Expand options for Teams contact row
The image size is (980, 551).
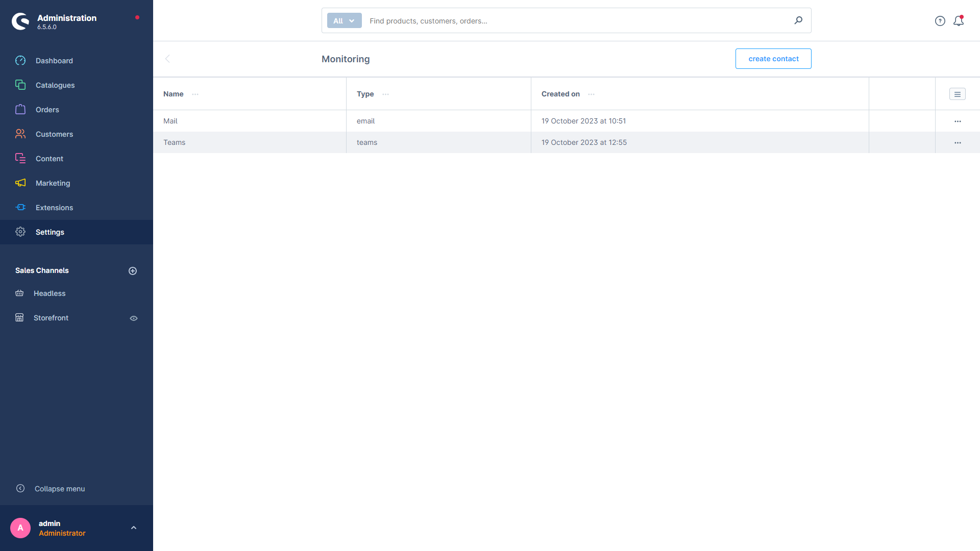click(x=958, y=142)
